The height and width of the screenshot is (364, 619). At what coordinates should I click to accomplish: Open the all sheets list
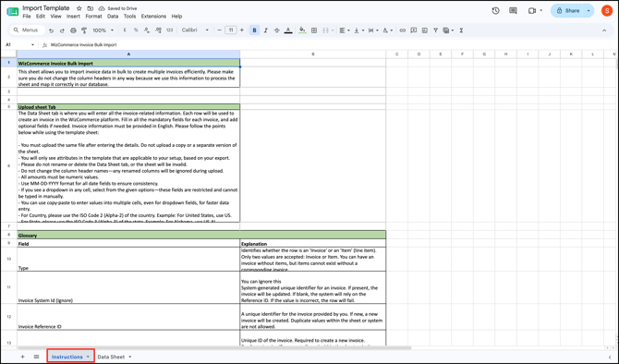(x=36, y=357)
